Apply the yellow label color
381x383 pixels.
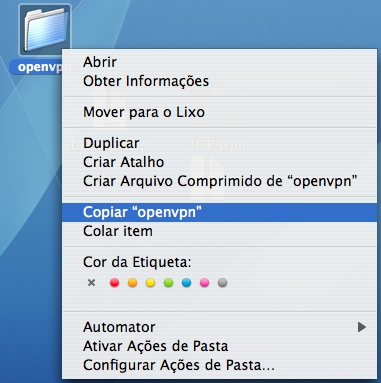150,283
